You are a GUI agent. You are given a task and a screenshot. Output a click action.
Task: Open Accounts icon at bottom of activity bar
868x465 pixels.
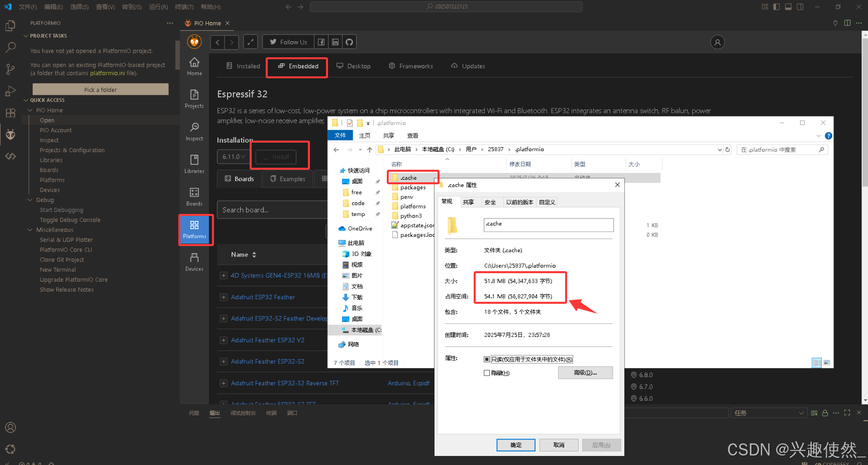point(10,427)
